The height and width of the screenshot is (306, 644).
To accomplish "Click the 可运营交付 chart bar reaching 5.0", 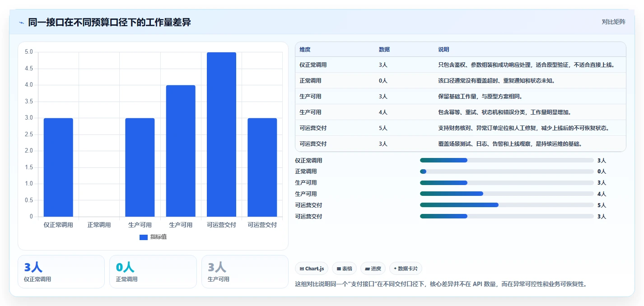I will click(x=221, y=134).
